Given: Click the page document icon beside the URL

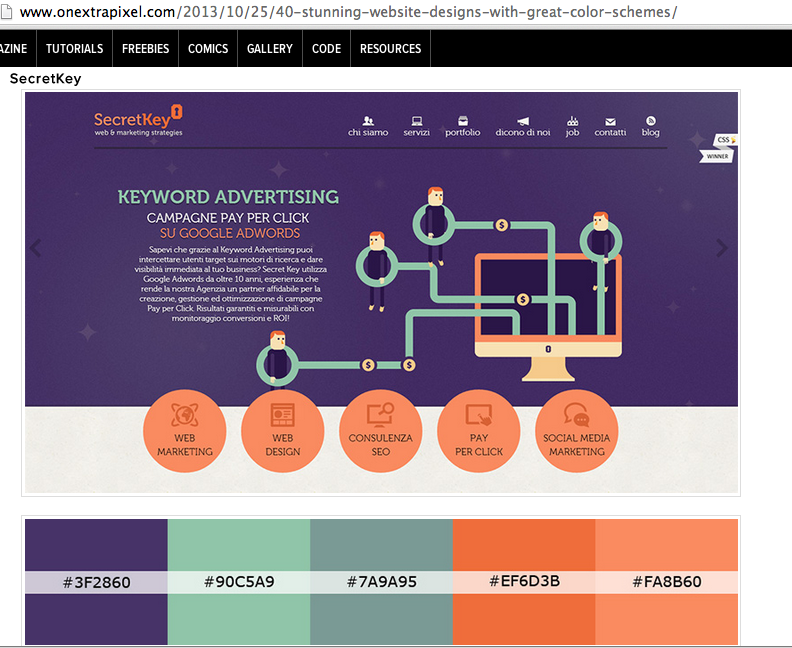Looking at the screenshot, I should click(6, 12).
